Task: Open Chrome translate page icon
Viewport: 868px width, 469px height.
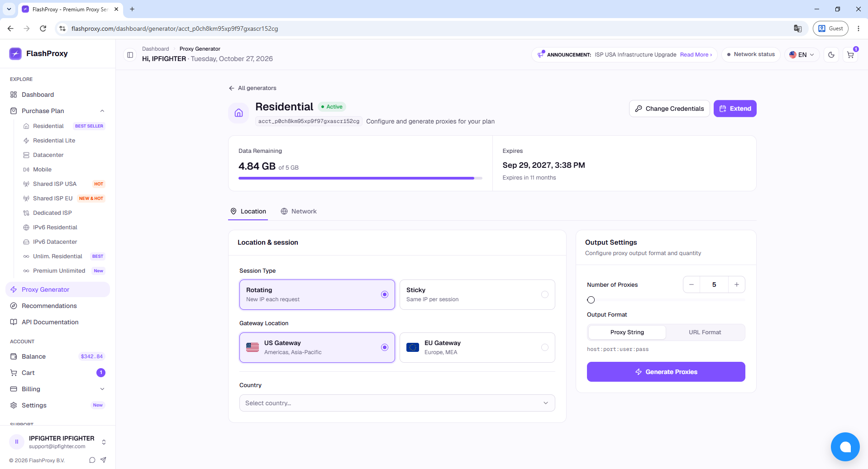Action: [798, 28]
